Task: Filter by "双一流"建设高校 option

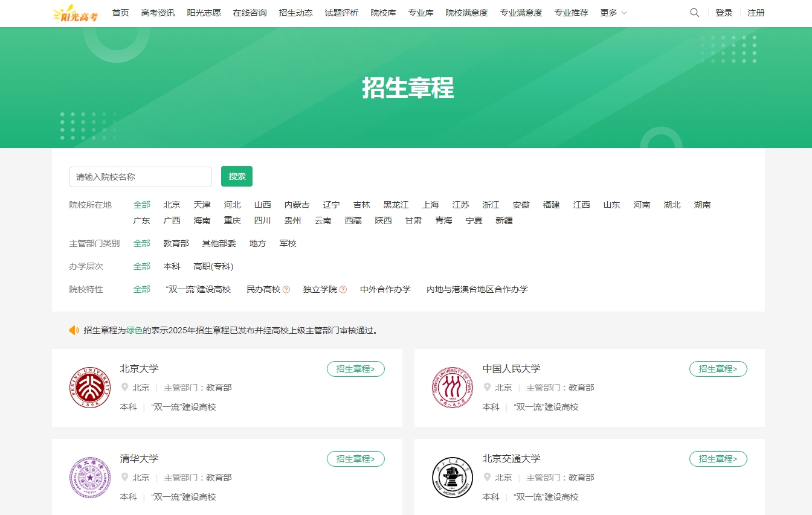Action: pyautogui.click(x=198, y=290)
